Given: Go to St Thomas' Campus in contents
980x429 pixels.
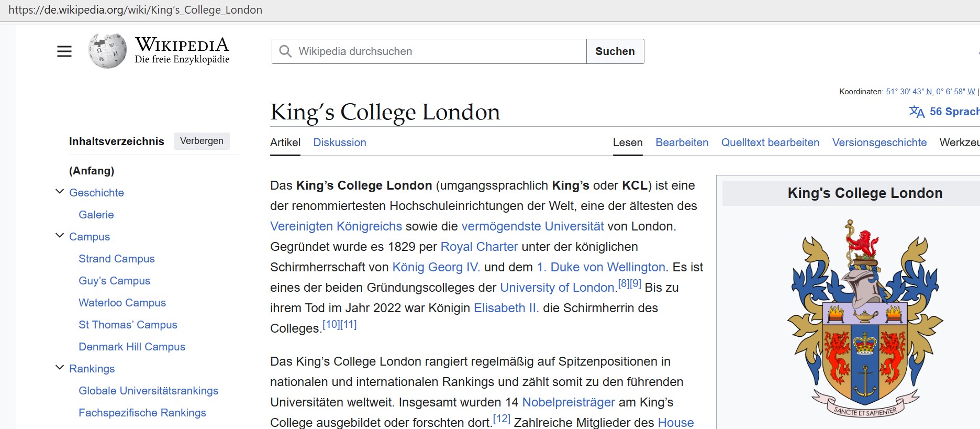Looking at the screenshot, I should [128, 325].
